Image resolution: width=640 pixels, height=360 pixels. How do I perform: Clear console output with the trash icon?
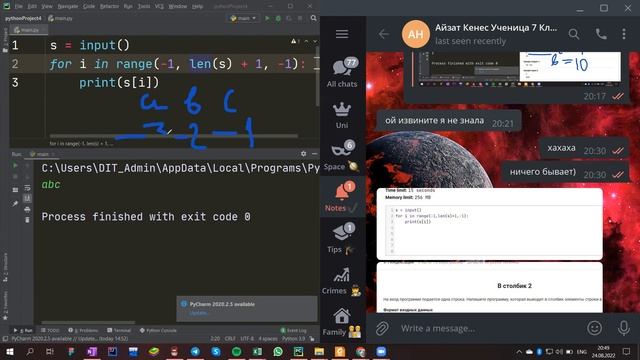click(x=27, y=220)
